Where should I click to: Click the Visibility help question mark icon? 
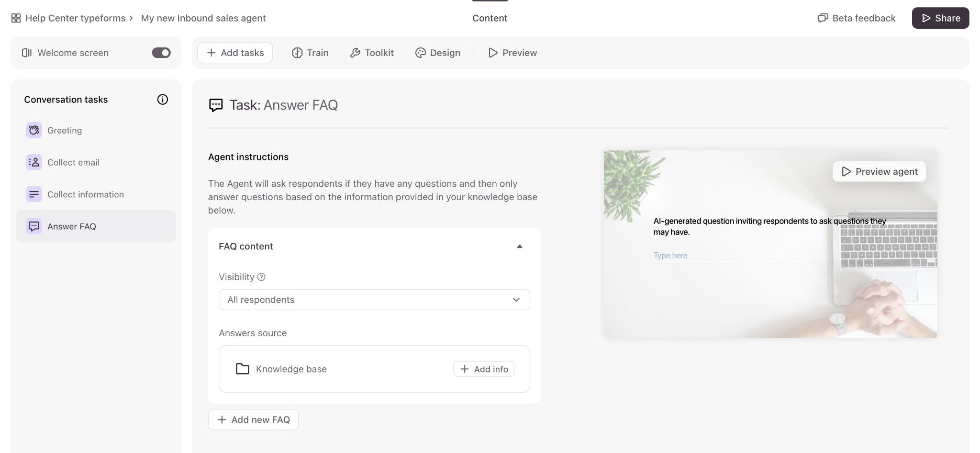(261, 277)
